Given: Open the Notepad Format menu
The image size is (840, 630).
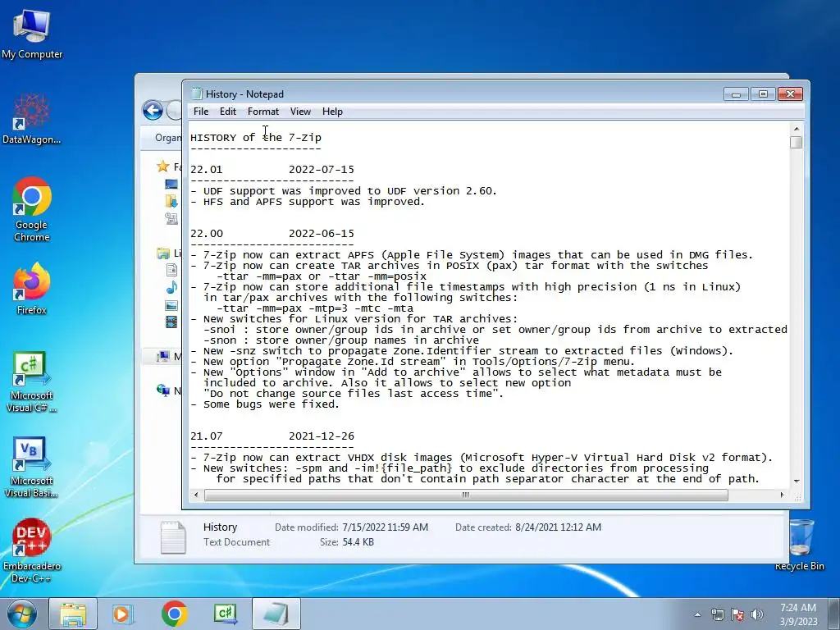Looking at the screenshot, I should (x=263, y=112).
